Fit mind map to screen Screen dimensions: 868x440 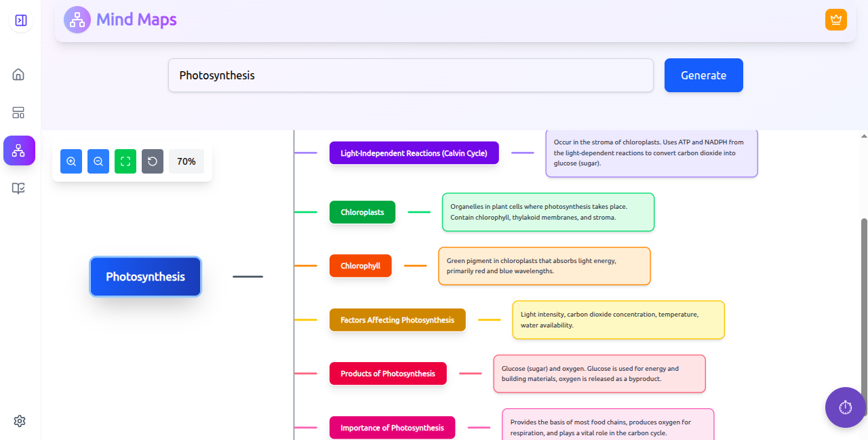(x=125, y=161)
